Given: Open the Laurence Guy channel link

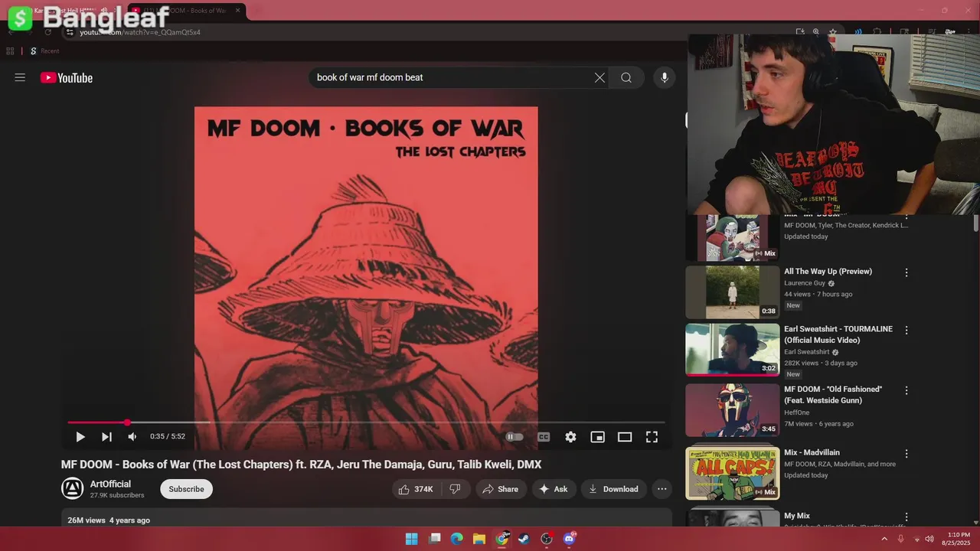Looking at the screenshot, I should [805, 283].
